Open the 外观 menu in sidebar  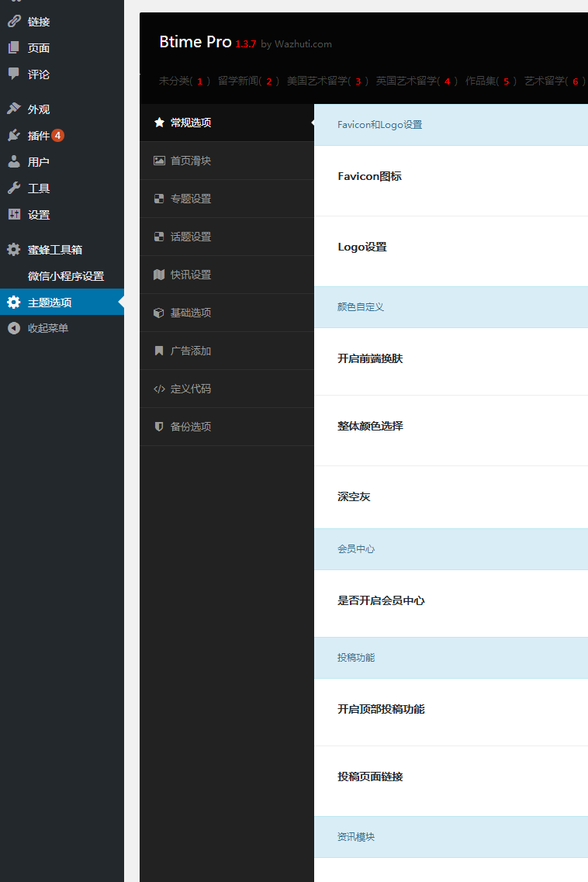pyautogui.click(x=39, y=109)
